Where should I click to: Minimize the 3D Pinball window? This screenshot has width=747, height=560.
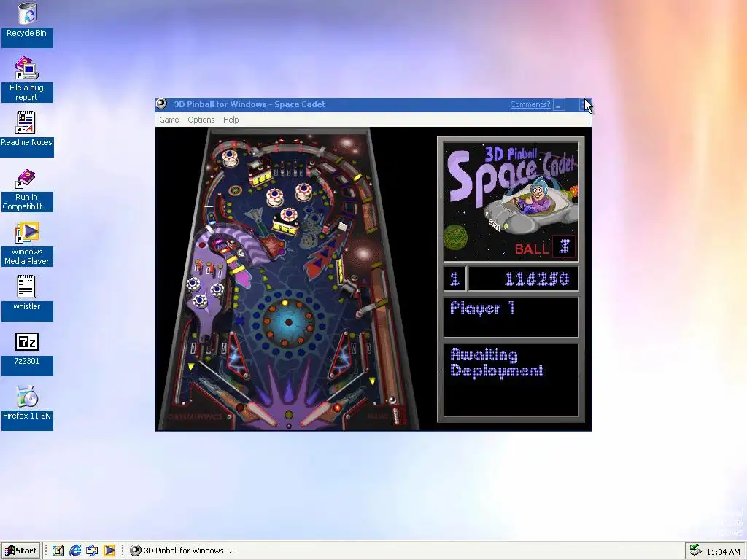(x=560, y=105)
